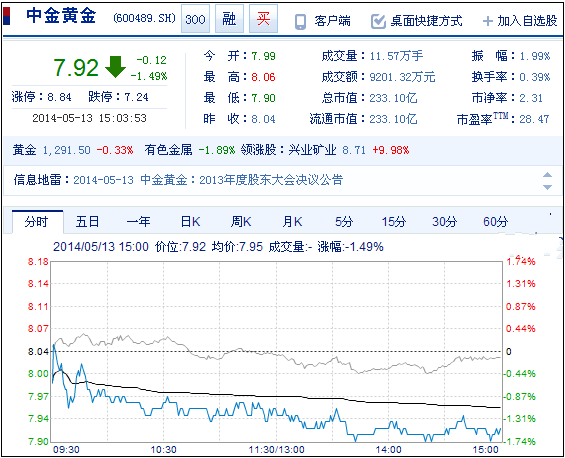Switch to the 五日 five-day tab
Screen dimensions: 565x458
[87, 222]
